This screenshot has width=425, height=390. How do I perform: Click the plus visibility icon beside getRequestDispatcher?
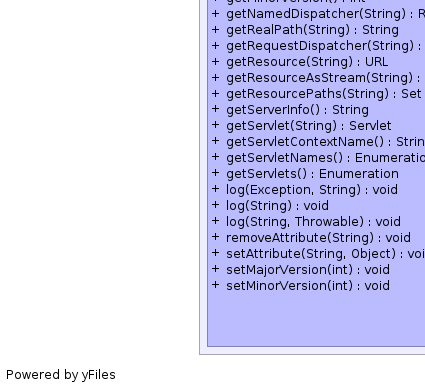[x=216, y=45]
